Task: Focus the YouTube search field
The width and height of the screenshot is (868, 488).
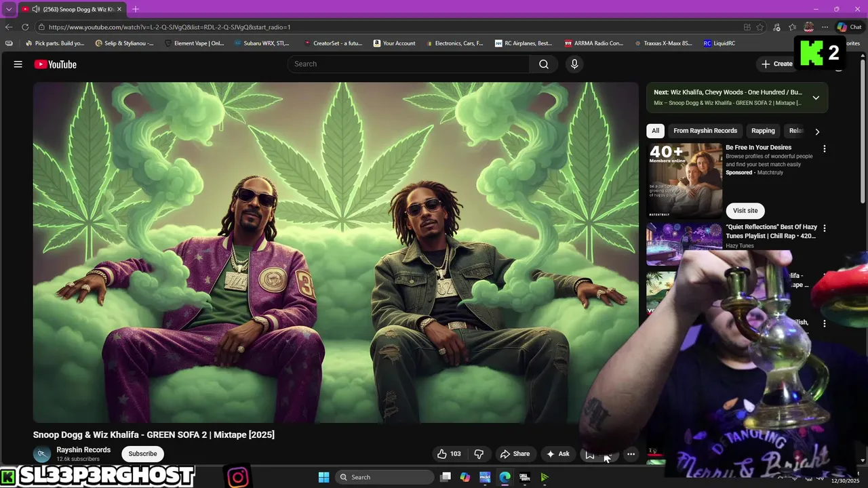Action: point(408,64)
